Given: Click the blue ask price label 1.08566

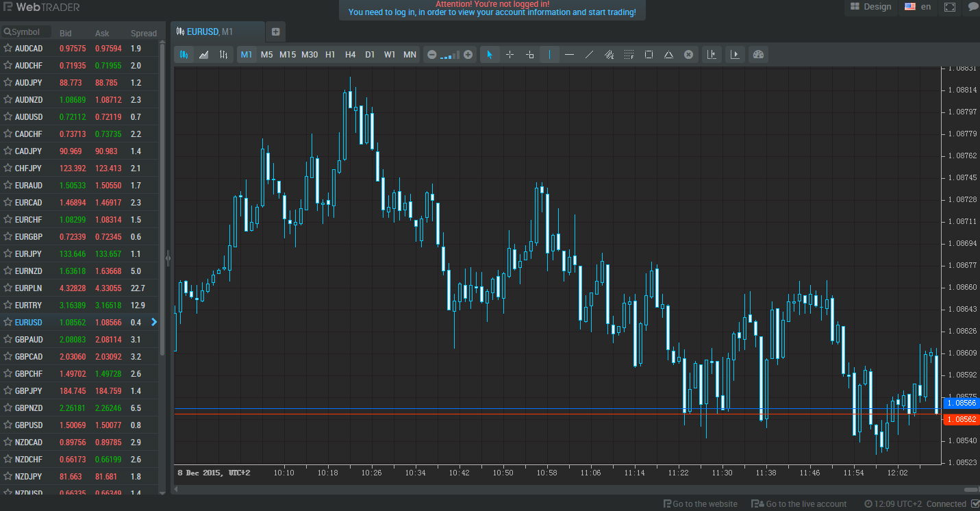Looking at the screenshot, I should click(960, 403).
